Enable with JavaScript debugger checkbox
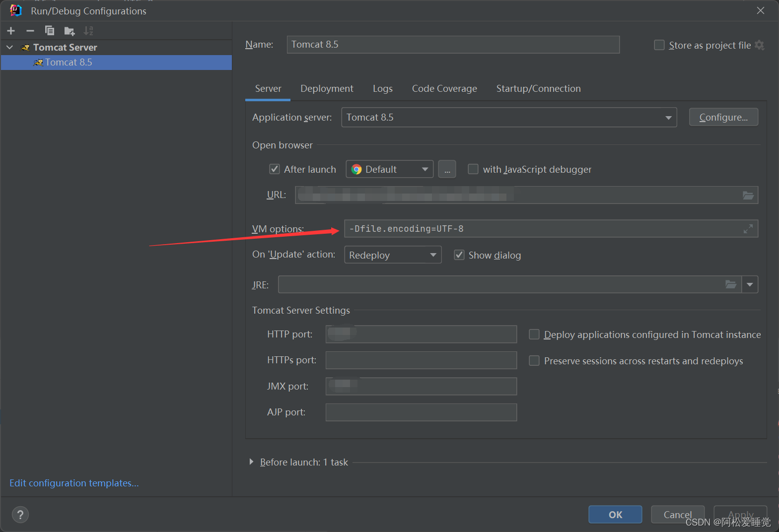This screenshot has height=532, width=779. tap(473, 169)
